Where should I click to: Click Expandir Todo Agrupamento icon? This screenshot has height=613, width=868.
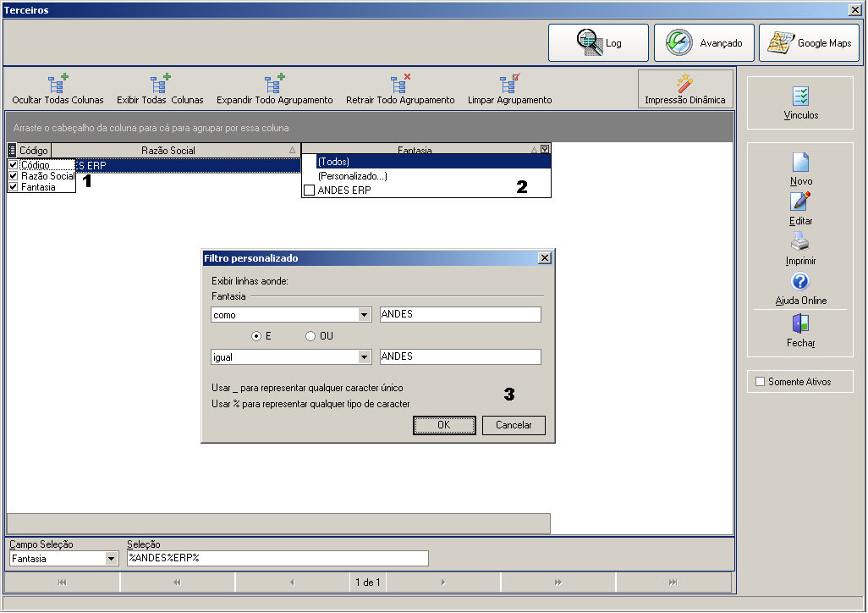275,85
